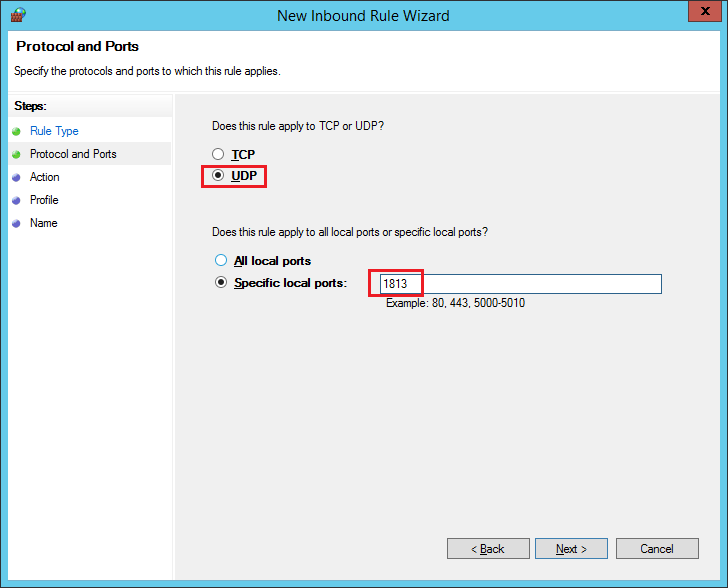Select the Action step label in sidebar
This screenshot has width=728, height=588.
(45, 177)
